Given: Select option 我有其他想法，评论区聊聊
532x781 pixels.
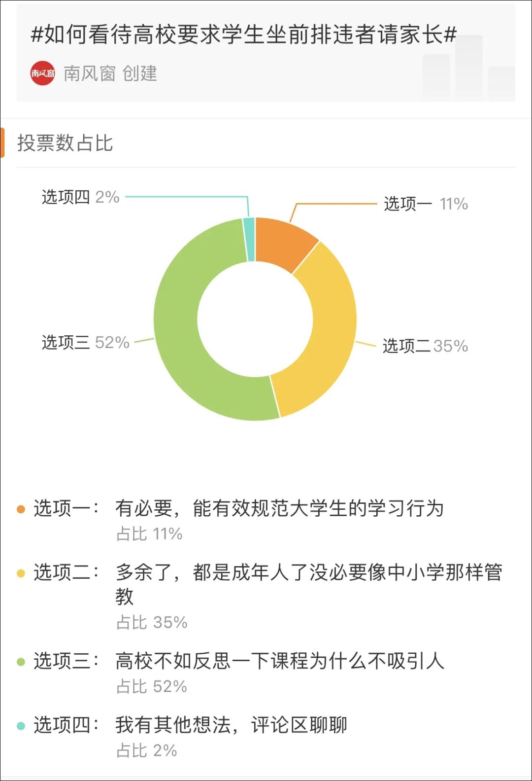Looking at the screenshot, I should (232, 725).
